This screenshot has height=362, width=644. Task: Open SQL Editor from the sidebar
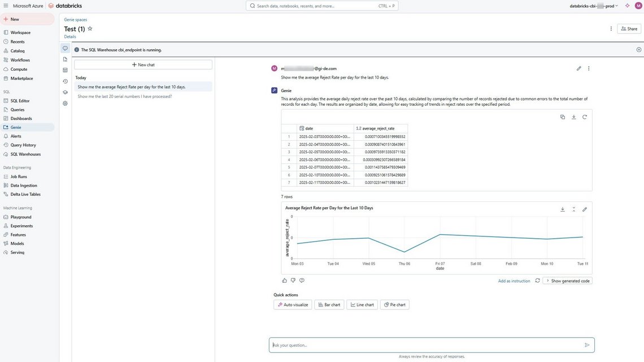tap(20, 101)
